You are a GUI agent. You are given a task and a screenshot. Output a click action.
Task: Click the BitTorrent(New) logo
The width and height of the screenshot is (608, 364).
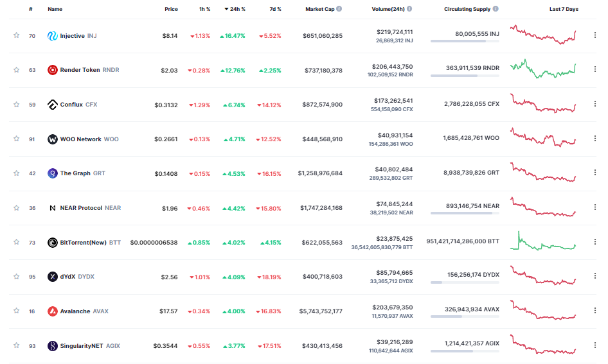click(52, 243)
